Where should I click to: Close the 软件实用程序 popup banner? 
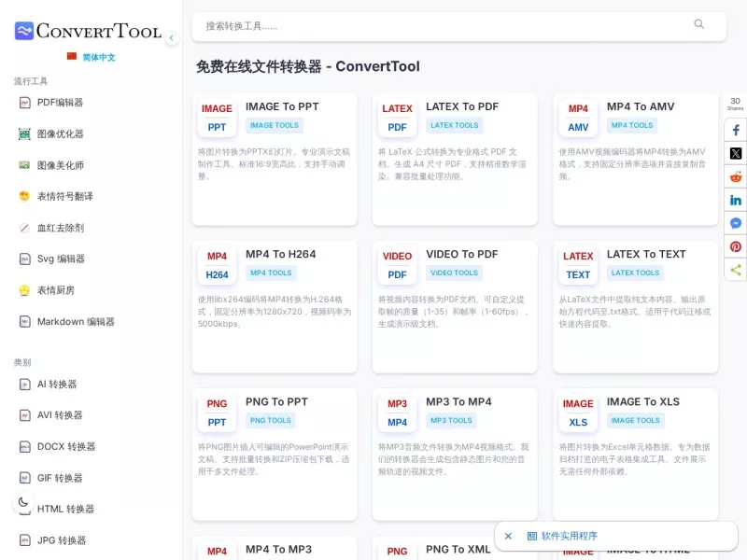pyautogui.click(x=508, y=536)
